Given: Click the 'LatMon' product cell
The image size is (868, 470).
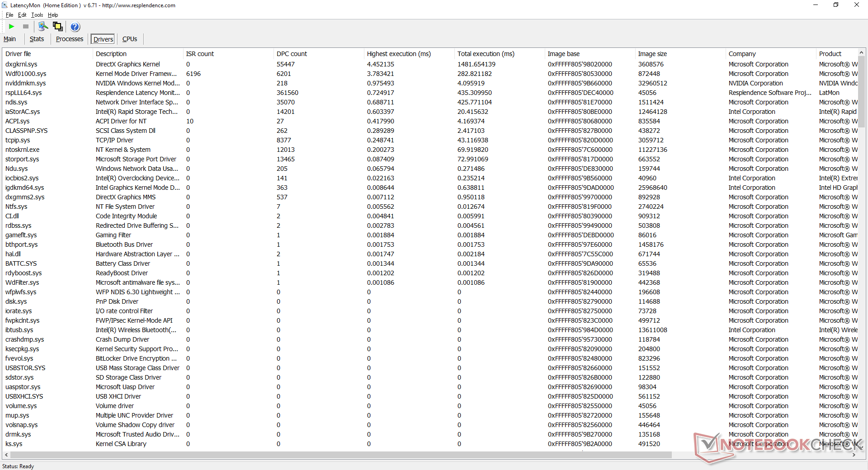Looking at the screenshot, I should tap(829, 93).
